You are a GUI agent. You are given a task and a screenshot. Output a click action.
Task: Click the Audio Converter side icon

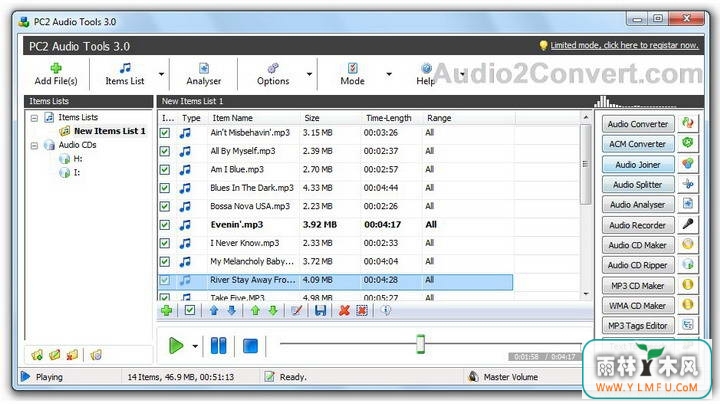click(x=687, y=123)
